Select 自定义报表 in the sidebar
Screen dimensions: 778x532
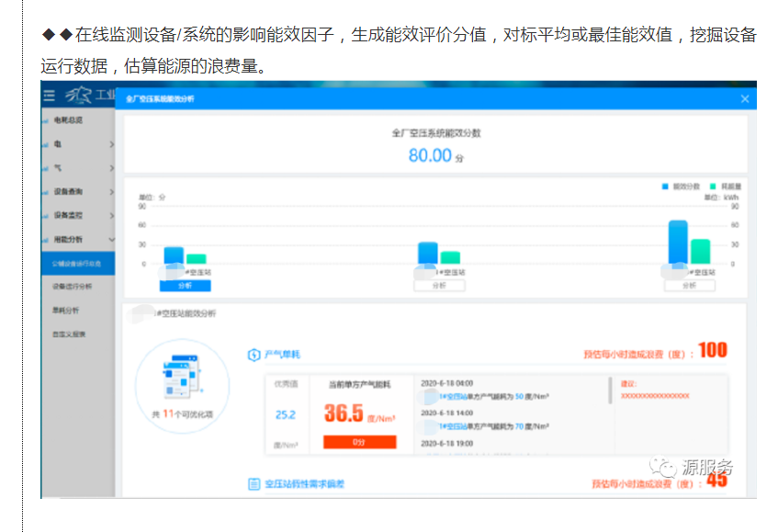(69, 334)
